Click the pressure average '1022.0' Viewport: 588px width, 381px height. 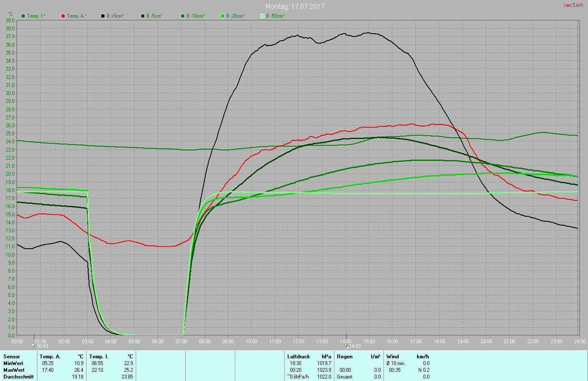(324, 377)
